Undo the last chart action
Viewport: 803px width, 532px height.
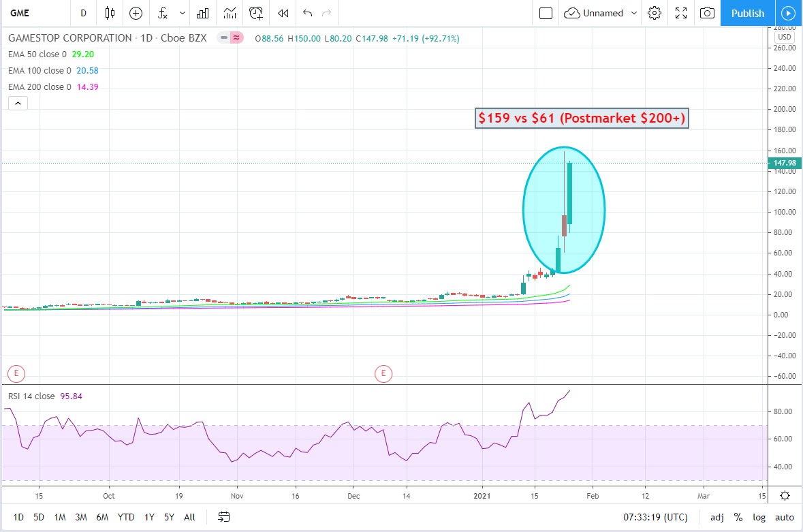307,14
